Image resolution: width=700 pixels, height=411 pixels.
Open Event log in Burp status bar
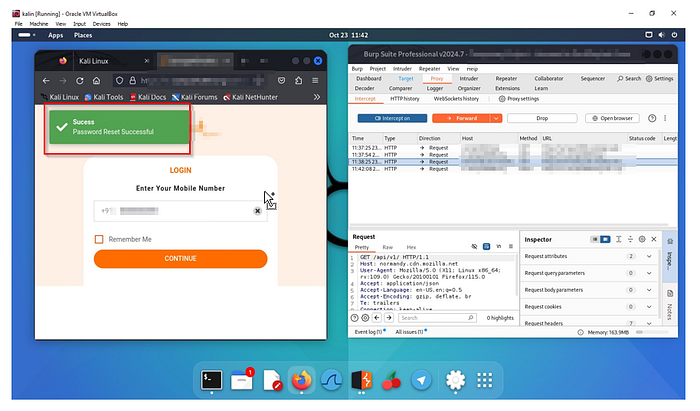click(370, 332)
